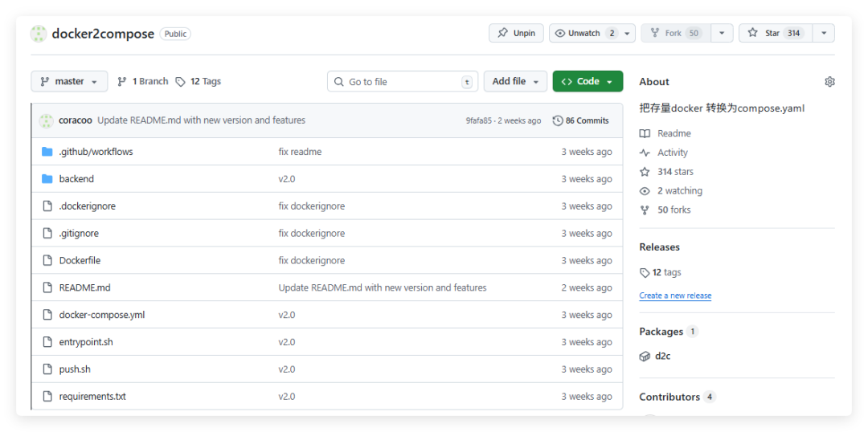
Task: Click the docker2compose repository name
Action: tap(103, 34)
